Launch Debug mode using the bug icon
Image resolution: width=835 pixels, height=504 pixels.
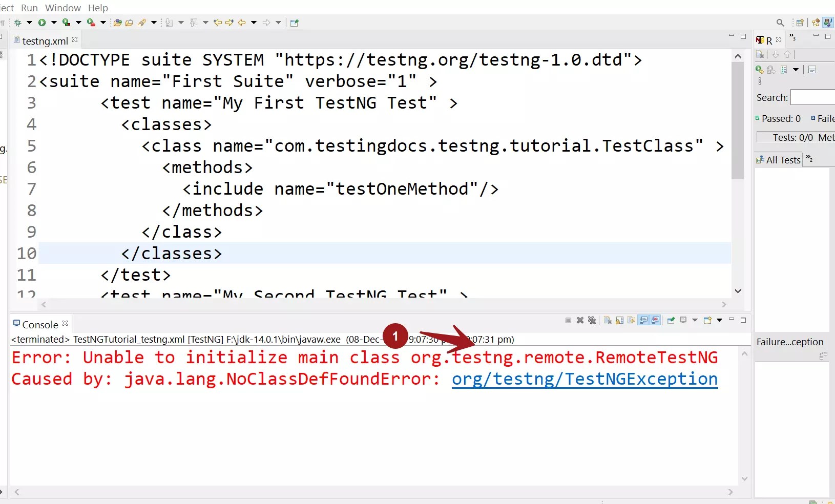[18, 23]
